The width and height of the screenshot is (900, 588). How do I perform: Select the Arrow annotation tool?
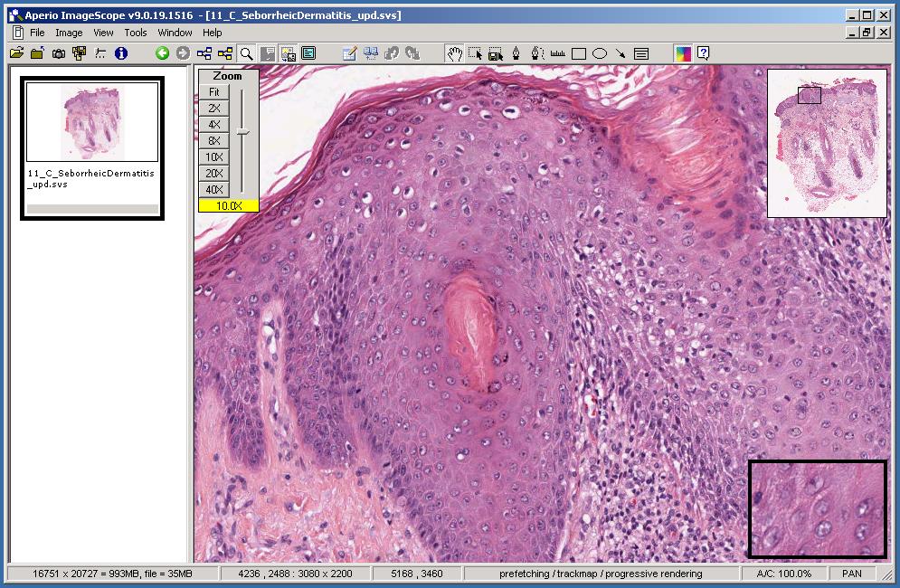point(621,53)
